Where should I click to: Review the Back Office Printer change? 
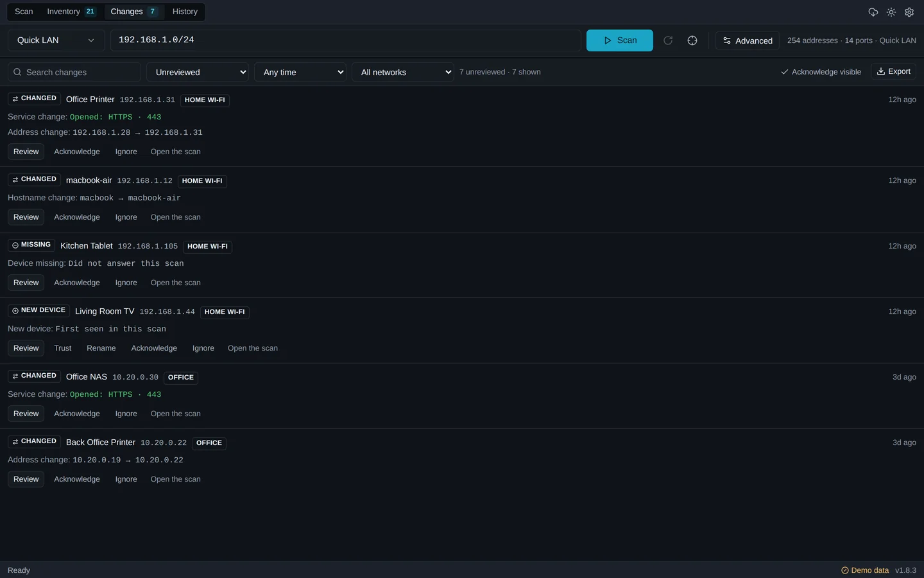click(26, 479)
